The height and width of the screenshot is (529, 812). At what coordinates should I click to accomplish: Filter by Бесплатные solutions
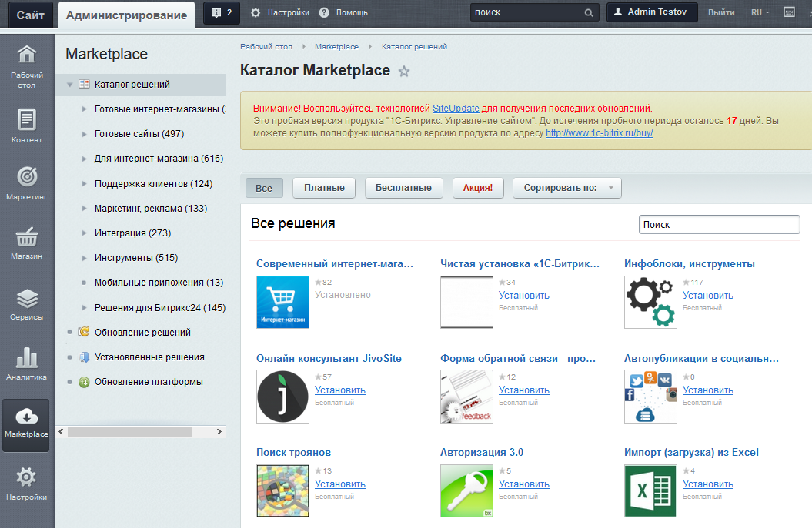pos(403,188)
